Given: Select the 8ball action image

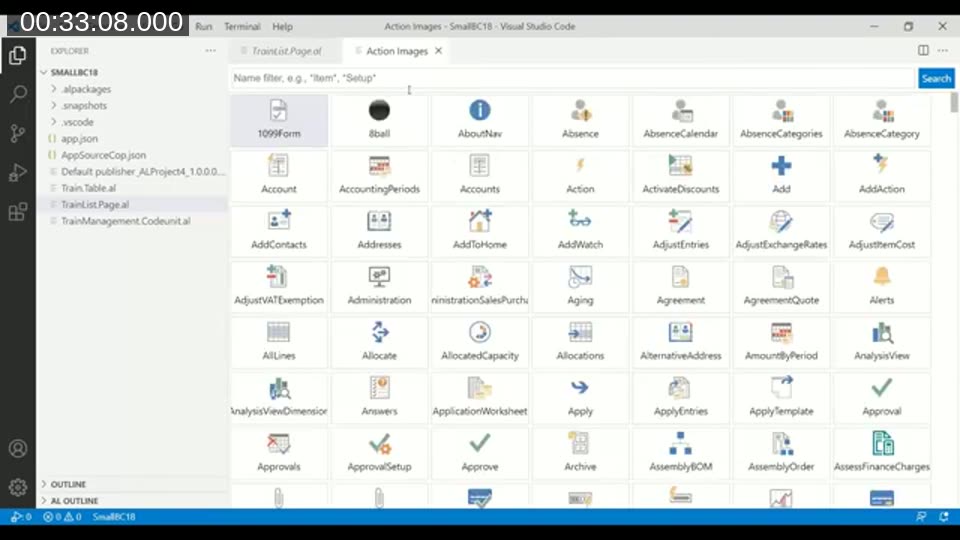Looking at the screenshot, I should [379, 121].
